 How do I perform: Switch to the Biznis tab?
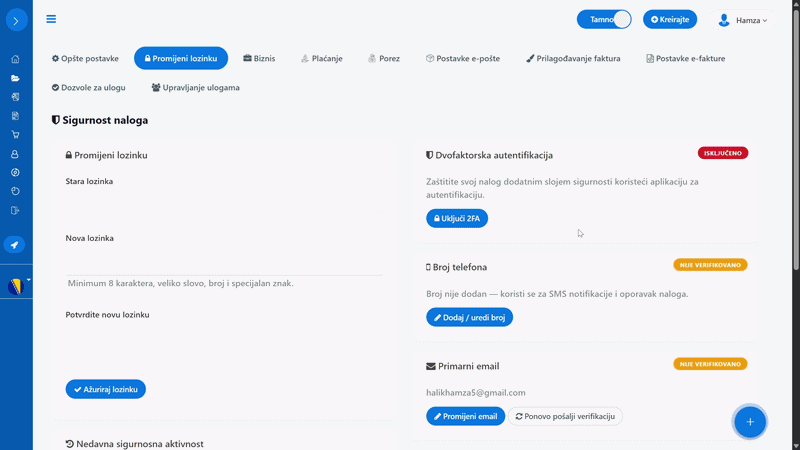click(x=259, y=58)
